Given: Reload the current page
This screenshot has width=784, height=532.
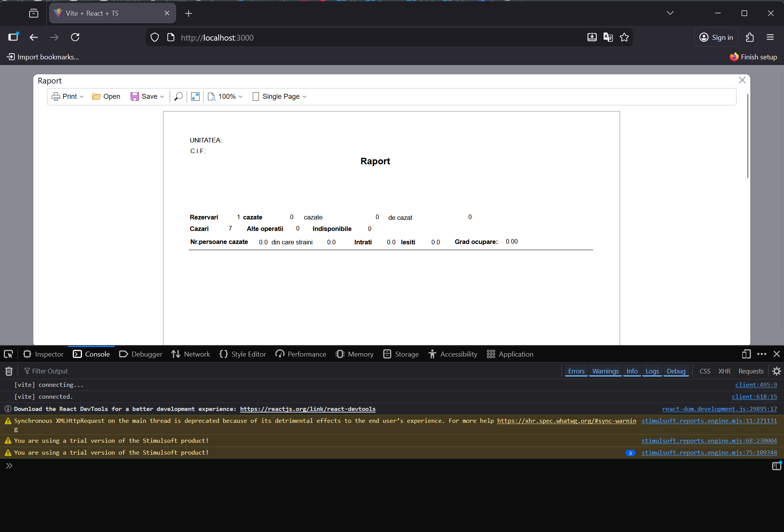Looking at the screenshot, I should click(75, 37).
